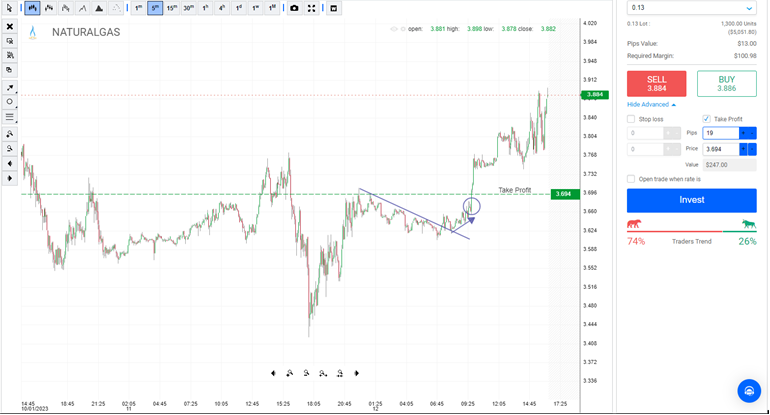Click the green Take Profit 3.694 price marker
Viewport: 770px width, 415px height.
(x=564, y=194)
